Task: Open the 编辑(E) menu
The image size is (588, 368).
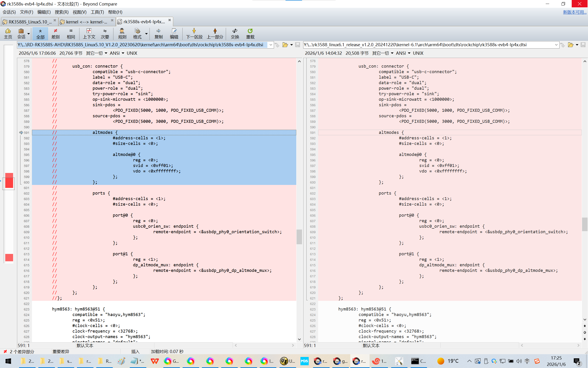Action: (x=44, y=12)
